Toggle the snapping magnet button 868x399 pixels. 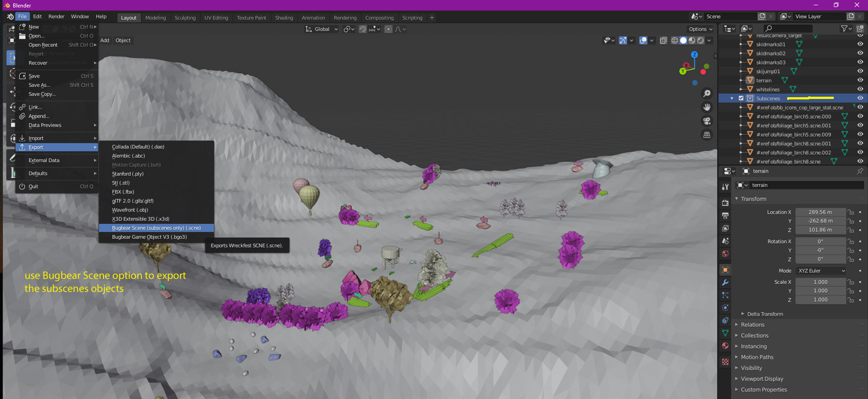(363, 29)
